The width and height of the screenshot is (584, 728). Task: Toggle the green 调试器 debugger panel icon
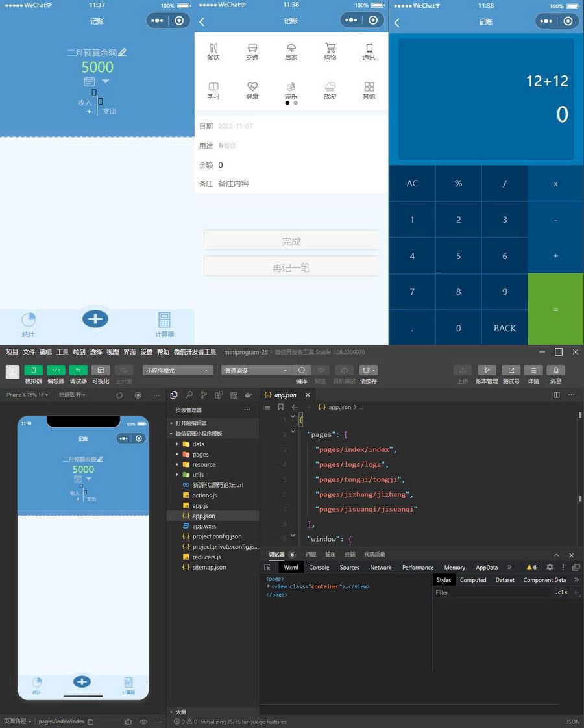pyautogui.click(x=78, y=370)
